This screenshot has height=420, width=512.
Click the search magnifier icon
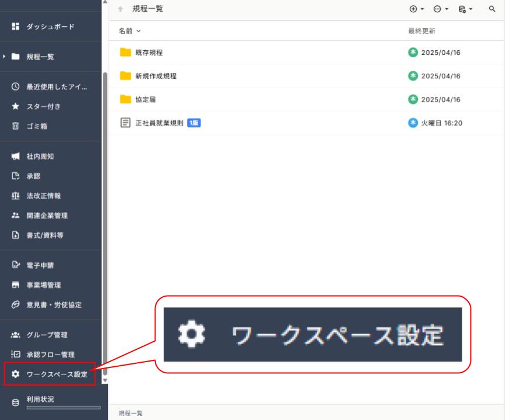pos(492,9)
